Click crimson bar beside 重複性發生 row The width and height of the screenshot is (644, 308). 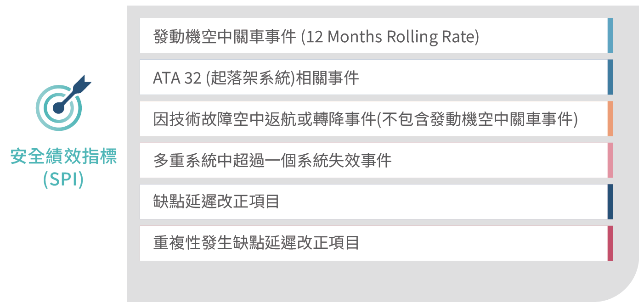point(610,243)
